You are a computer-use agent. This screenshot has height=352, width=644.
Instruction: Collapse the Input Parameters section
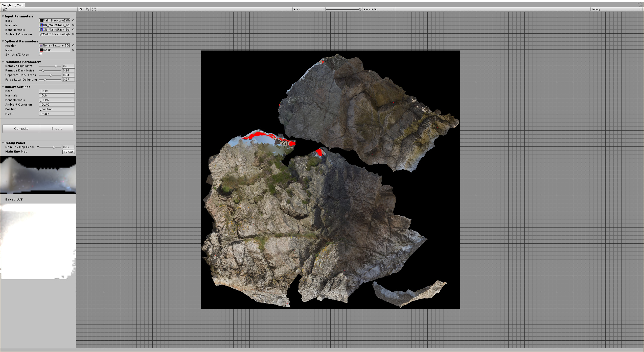point(3,16)
